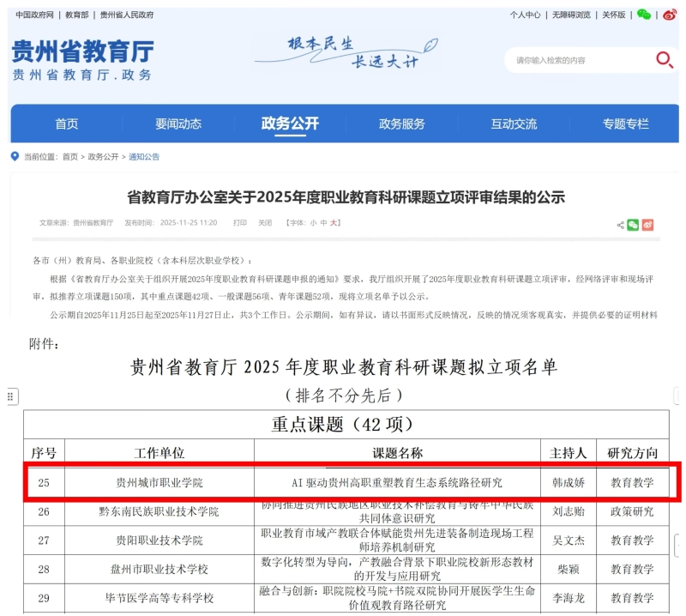The width and height of the screenshot is (686, 616).
Task: Open 专题专栏 in navigation bar
Action: click(x=625, y=124)
